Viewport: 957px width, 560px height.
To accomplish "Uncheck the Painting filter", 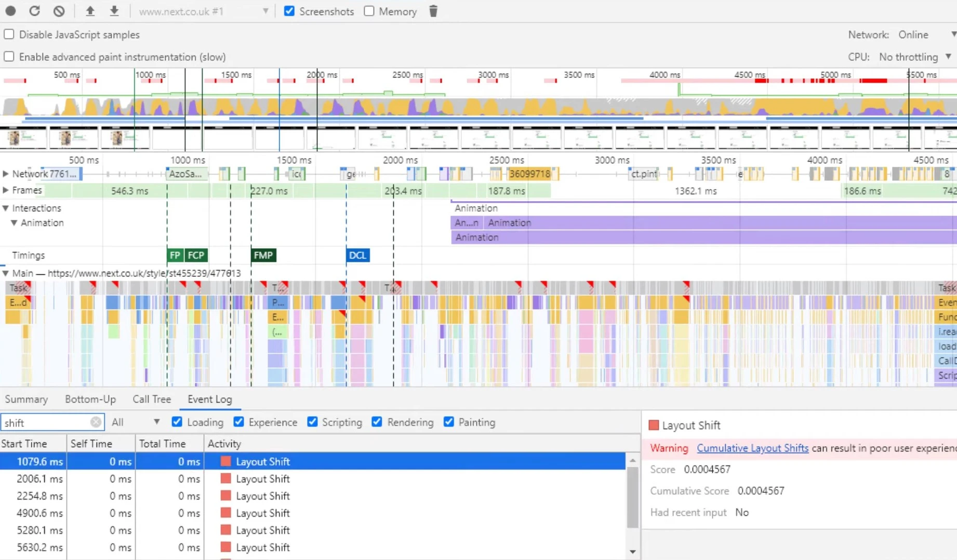I will coord(449,422).
